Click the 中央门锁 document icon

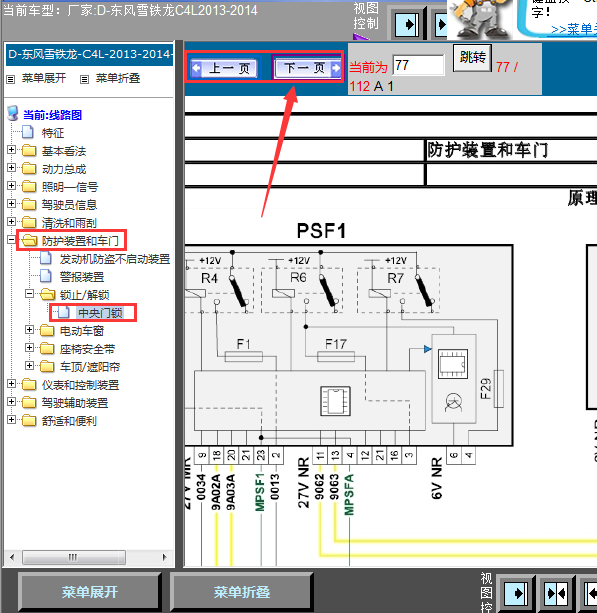[64, 312]
